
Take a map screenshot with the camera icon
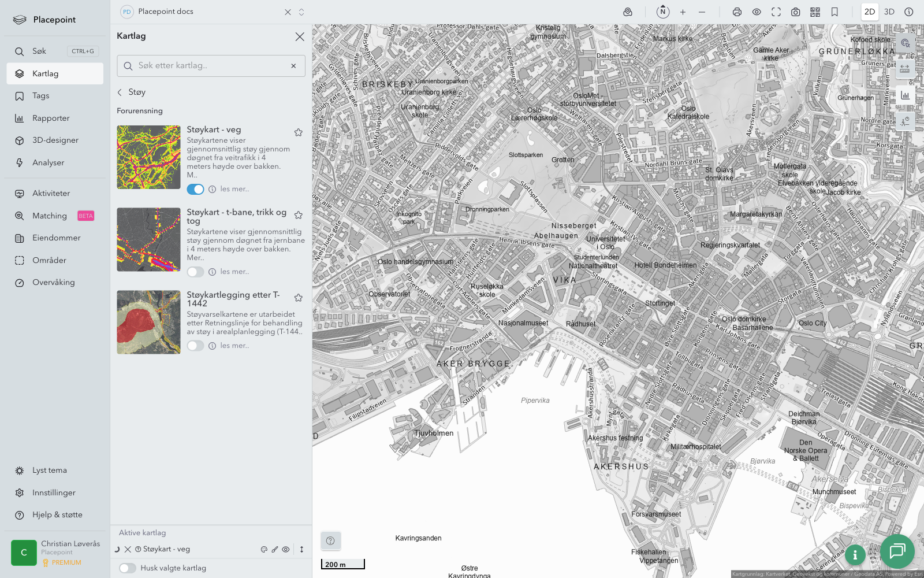coord(795,12)
